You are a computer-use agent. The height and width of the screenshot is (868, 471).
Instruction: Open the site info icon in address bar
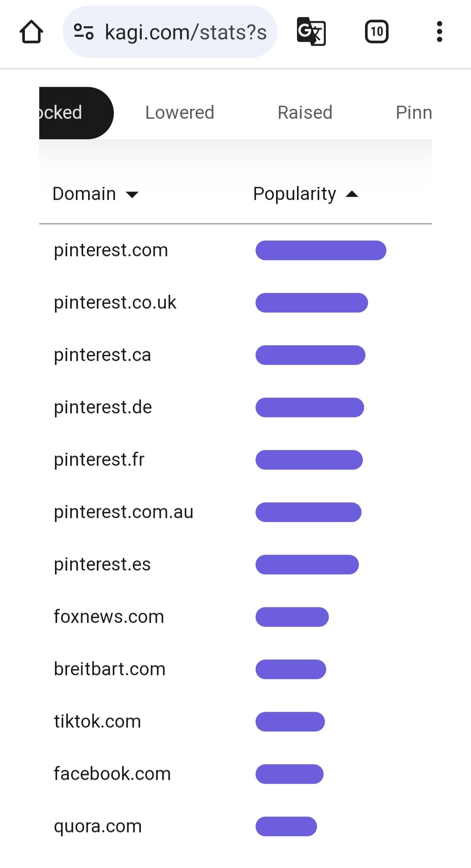click(x=84, y=32)
